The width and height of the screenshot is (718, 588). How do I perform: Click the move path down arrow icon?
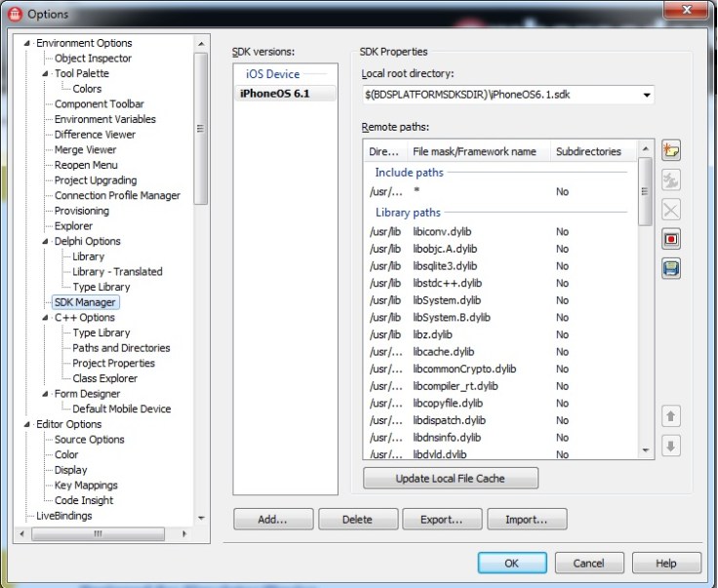coord(670,446)
